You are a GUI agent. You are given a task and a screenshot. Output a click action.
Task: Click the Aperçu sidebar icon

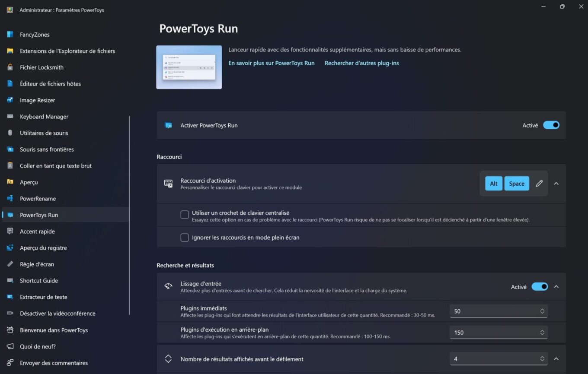10,182
